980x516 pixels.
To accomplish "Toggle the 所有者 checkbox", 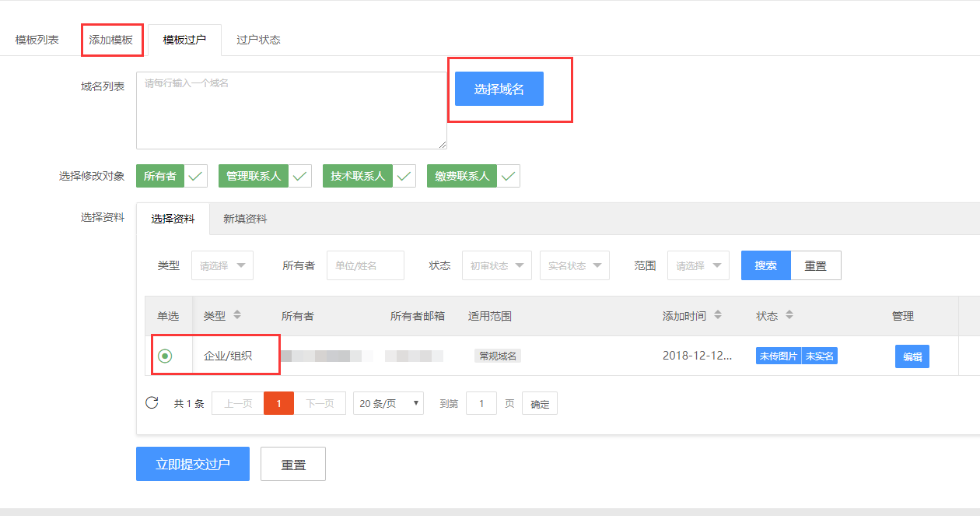I will (195, 176).
